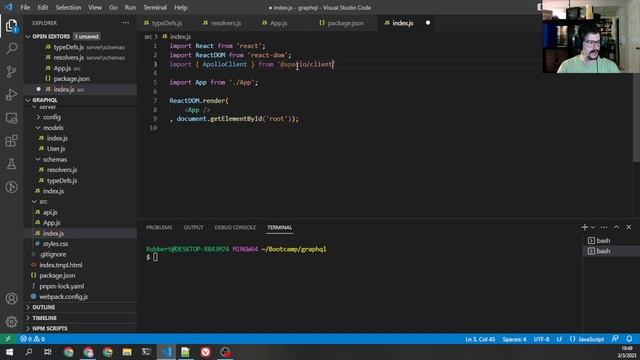Change indentation via Spaces: 4
The image size is (640, 360).
tap(514, 339)
